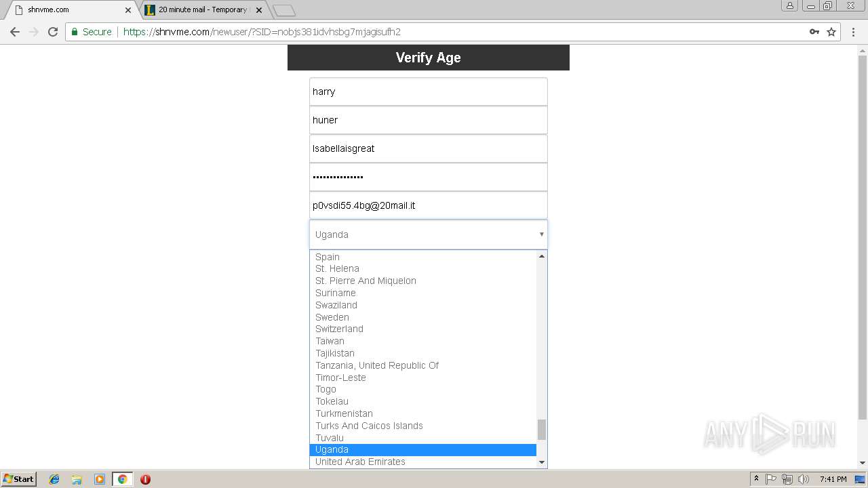Image resolution: width=868 pixels, height=488 pixels.
Task: Pick Sweden from the dropdown
Action: click(423, 317)
